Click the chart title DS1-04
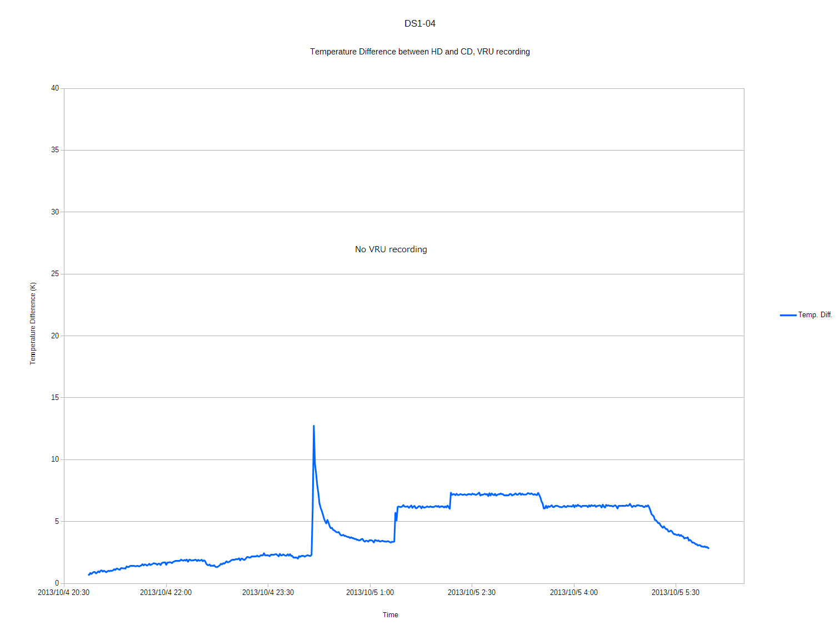 click(420, 23)
